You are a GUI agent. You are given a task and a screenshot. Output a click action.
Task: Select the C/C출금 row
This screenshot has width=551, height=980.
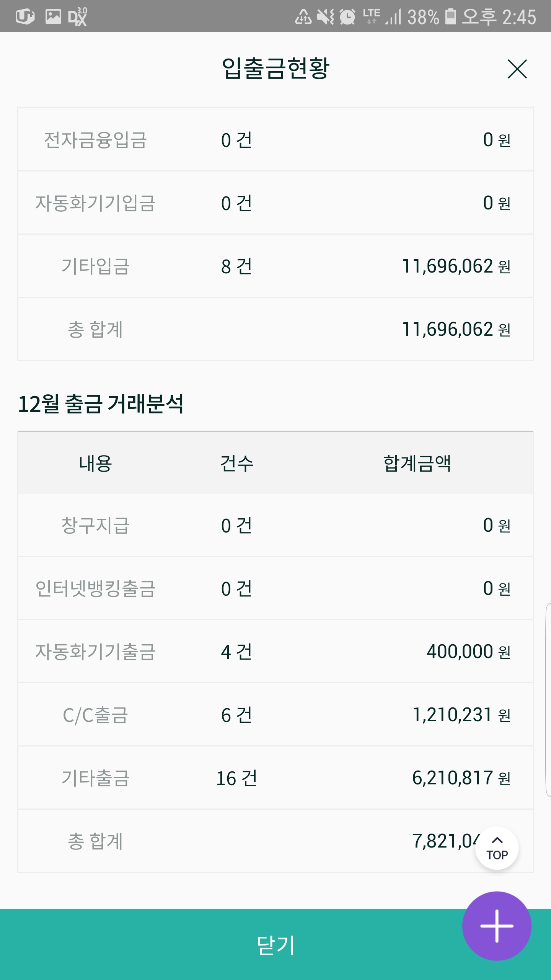275,715
